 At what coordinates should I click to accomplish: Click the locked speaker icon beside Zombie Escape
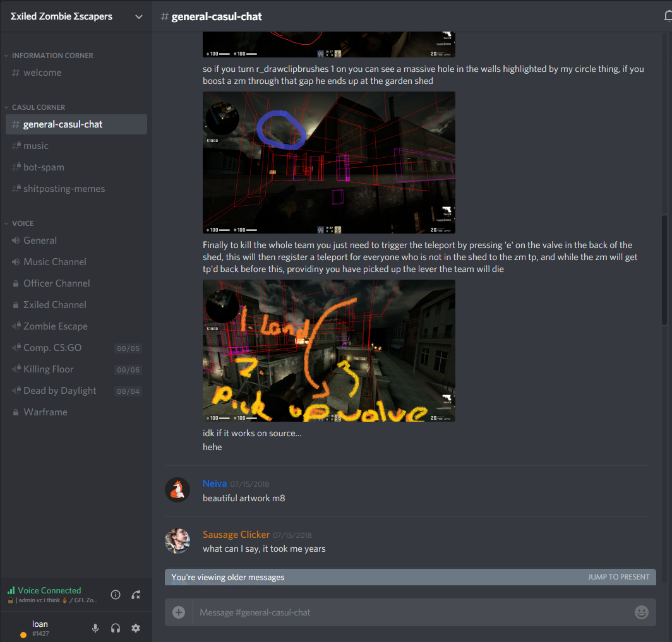(x=16, y=326)
